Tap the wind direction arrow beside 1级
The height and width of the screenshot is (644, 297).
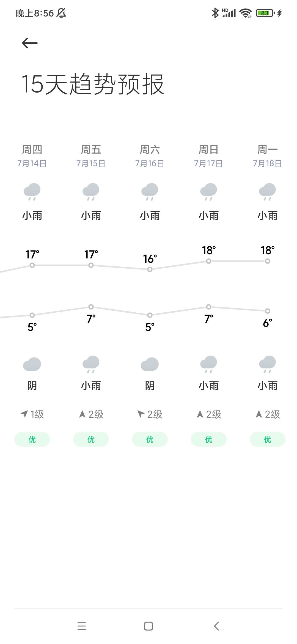(x=24, y=414)
